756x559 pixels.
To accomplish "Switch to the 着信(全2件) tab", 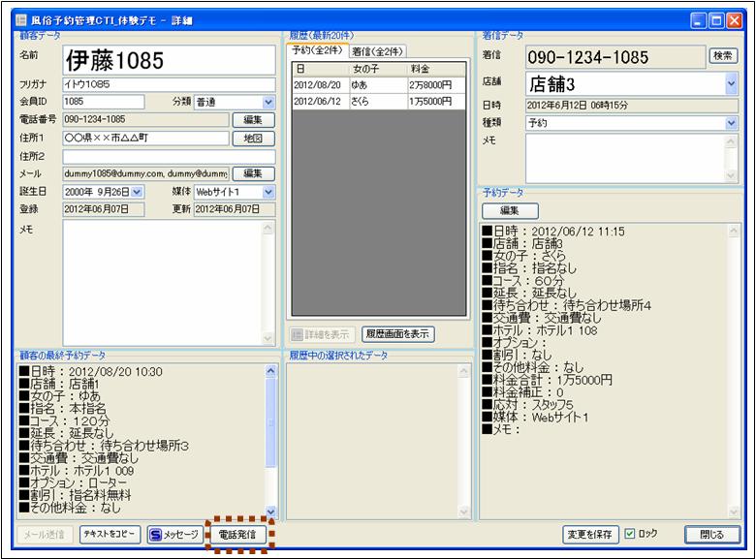I will (x=378, y=51).
